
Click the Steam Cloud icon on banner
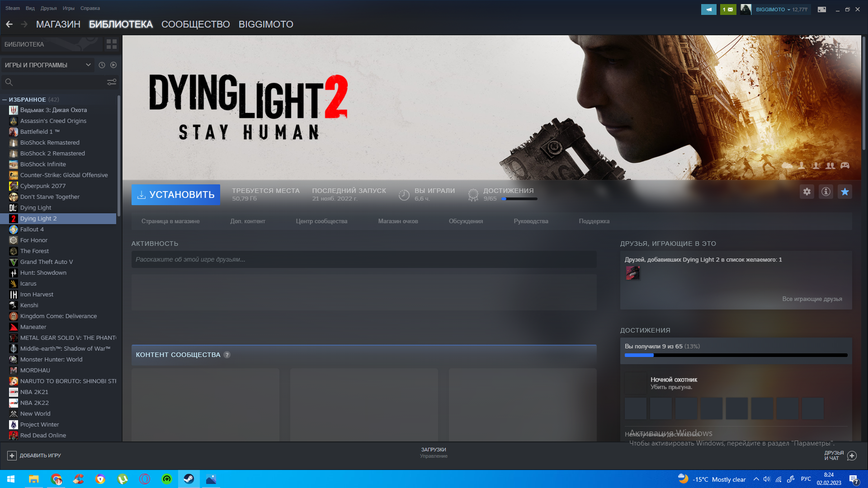click(787, 165)
